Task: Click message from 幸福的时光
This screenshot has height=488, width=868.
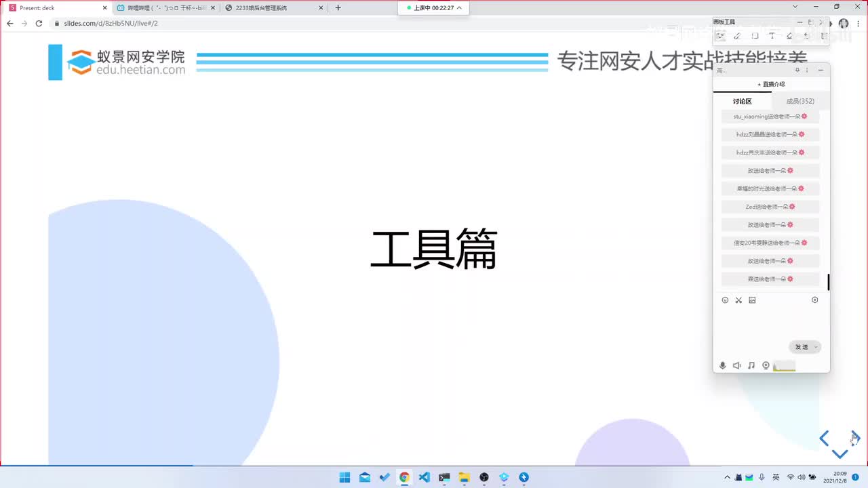Action: click(770, 188)
